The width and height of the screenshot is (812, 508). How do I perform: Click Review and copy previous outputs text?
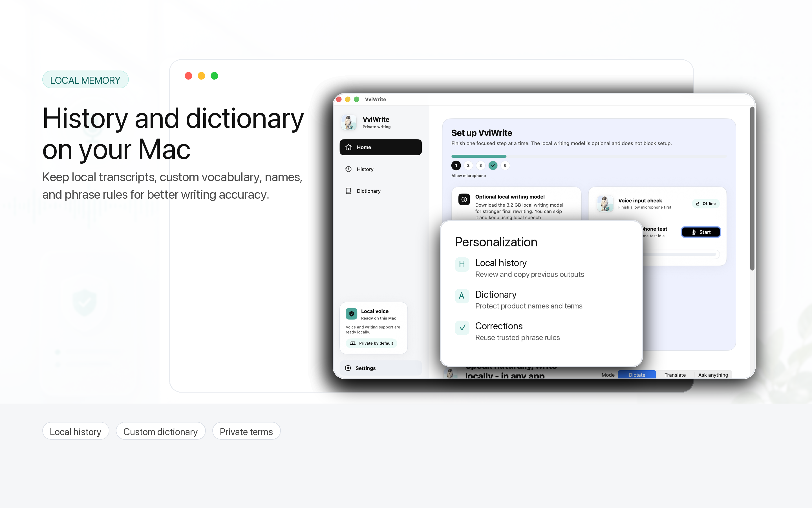pos(529,275)
